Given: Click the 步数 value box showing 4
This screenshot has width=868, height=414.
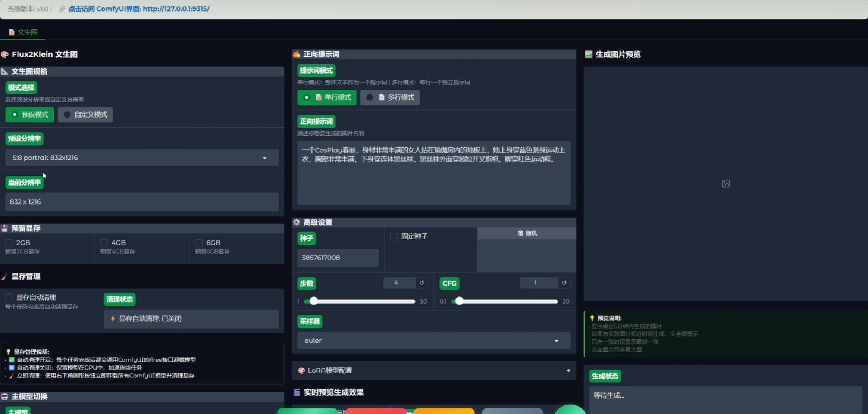Looking at the screenshot, I should 399,283.
